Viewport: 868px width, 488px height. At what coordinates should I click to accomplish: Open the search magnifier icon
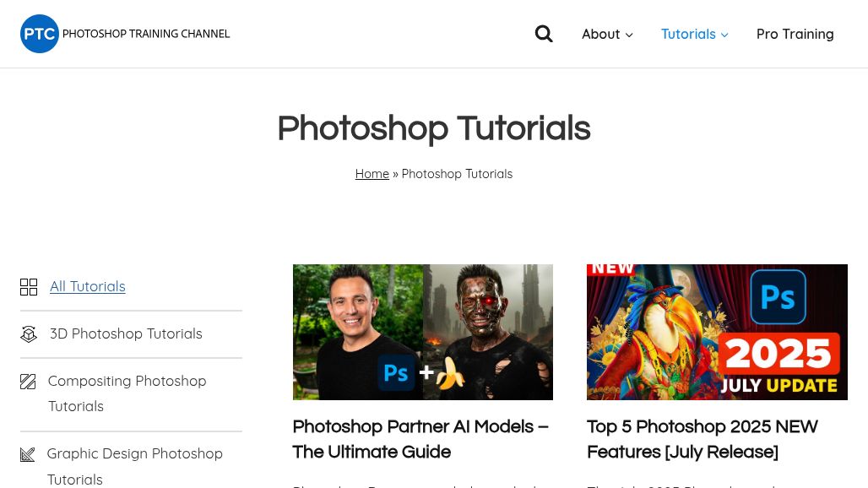pos(544,34)
